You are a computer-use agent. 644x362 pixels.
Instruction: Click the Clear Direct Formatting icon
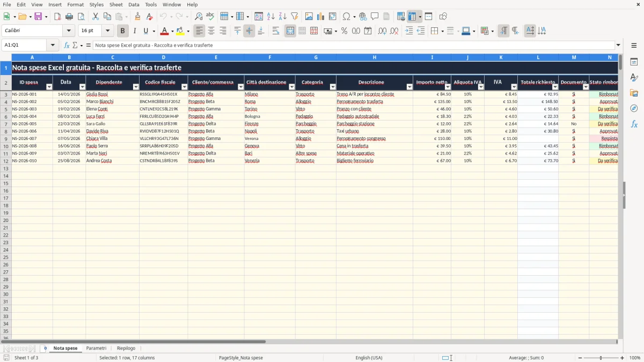[150, 17]
